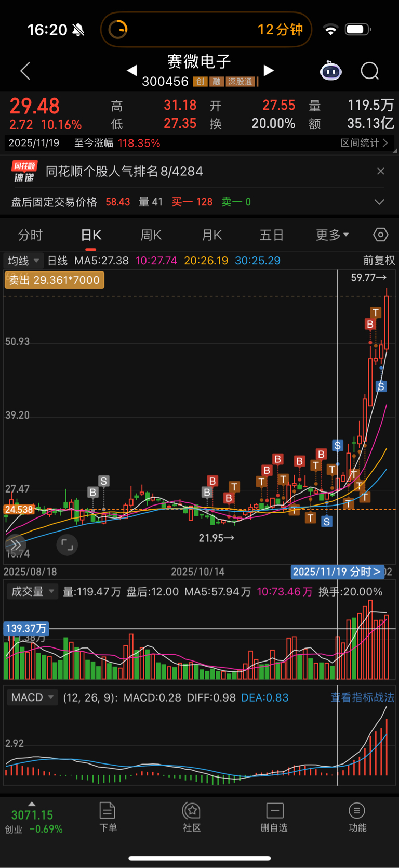Screen dimensions: 399x868
Task: Change the 前复权 adjustment mode
Action: tap(379, 260)
